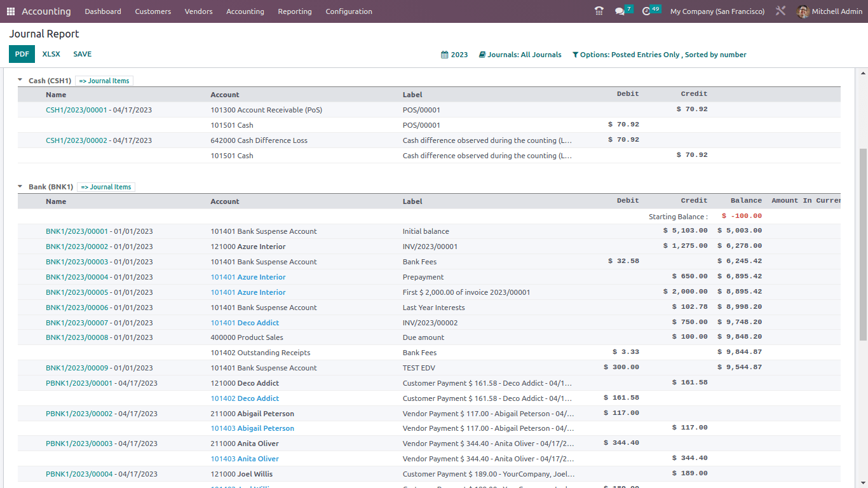This screenshot has height=488, width=868.
Task: Click the 400000 Product Sales account
Action: click(x=247, y=337)
